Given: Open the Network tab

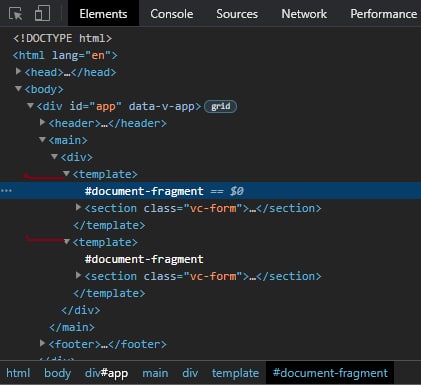Looking at the screenshot, I should pos(304,14).
